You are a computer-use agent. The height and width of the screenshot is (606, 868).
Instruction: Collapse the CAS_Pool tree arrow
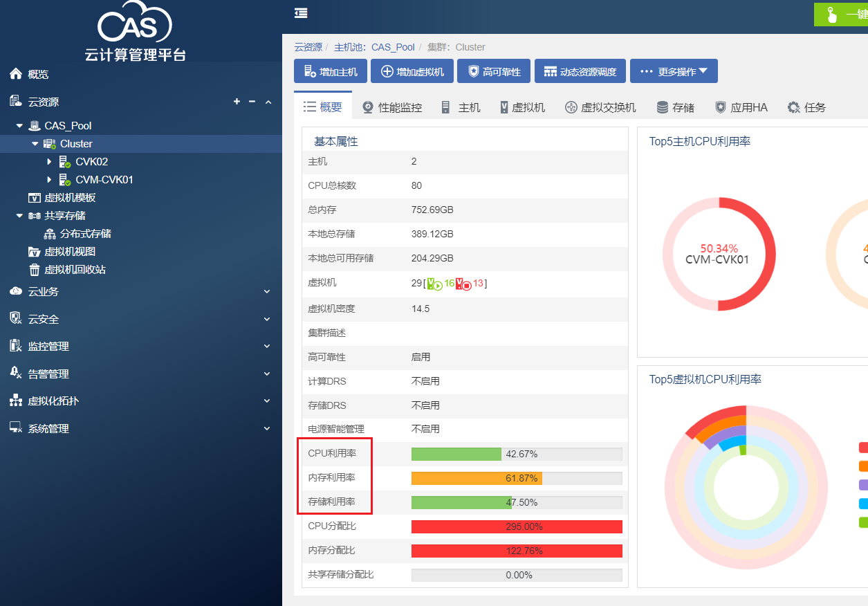point(19,126)
